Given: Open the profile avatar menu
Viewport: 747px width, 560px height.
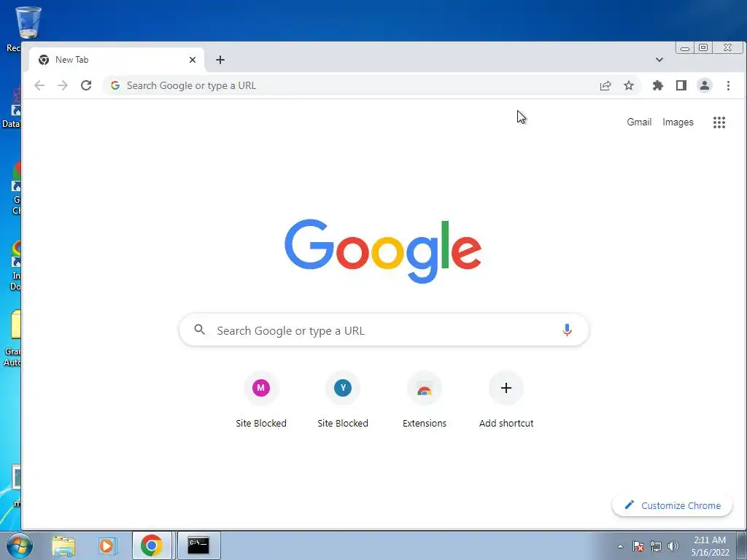Looking at the screenshot, I should 705,86.
